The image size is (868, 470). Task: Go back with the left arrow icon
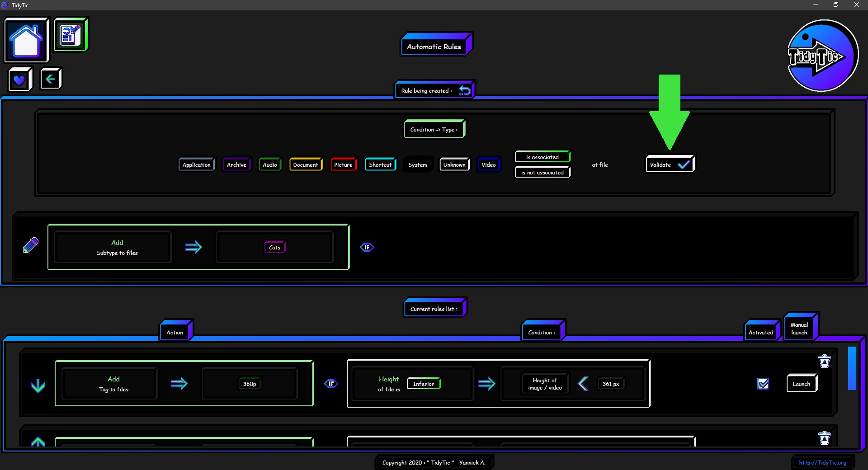click(51, 79)
